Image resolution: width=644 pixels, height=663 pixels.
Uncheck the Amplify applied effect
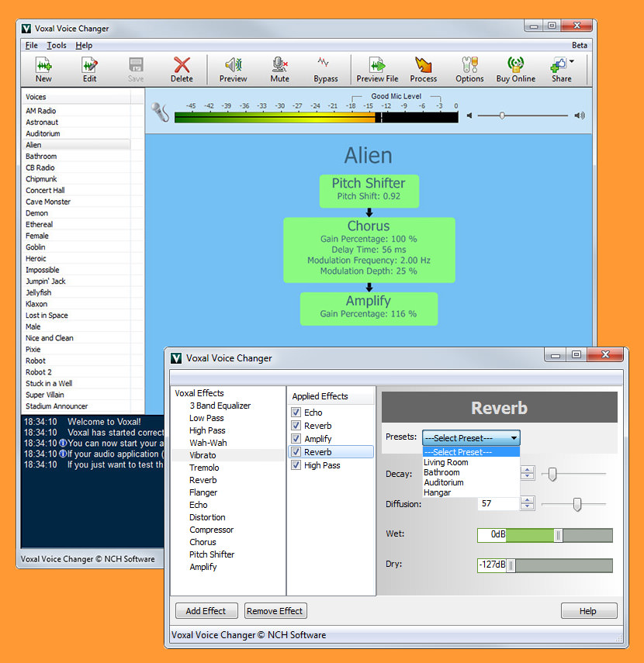pyautogui.click(x=296, y=438)
